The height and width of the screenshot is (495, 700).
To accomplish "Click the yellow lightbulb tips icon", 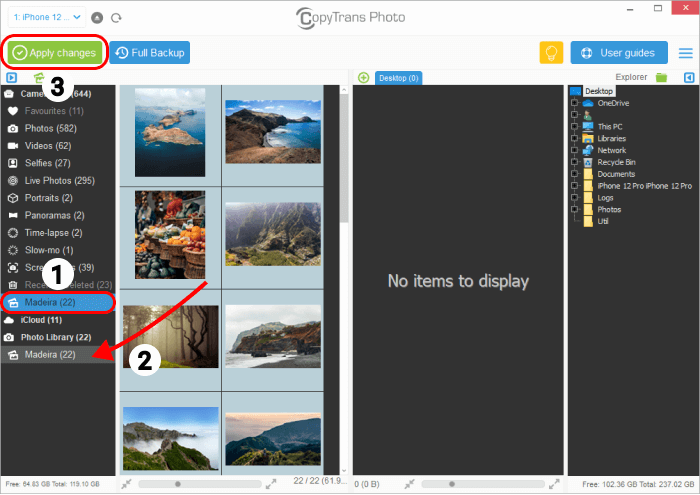I will (x=549, y=53).
